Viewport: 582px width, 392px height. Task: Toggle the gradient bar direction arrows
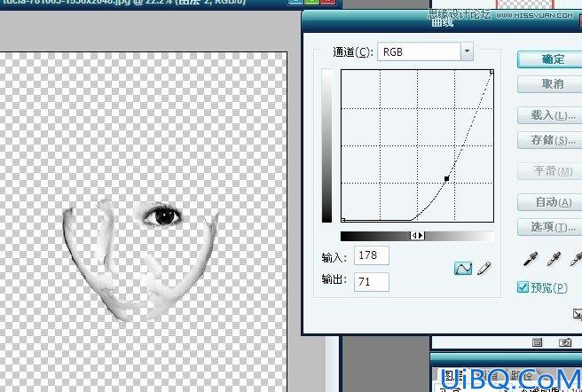pos(418,235)
